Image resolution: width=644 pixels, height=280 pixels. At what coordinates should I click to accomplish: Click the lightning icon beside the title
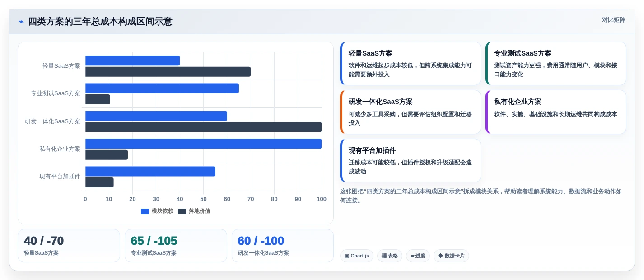21,22
